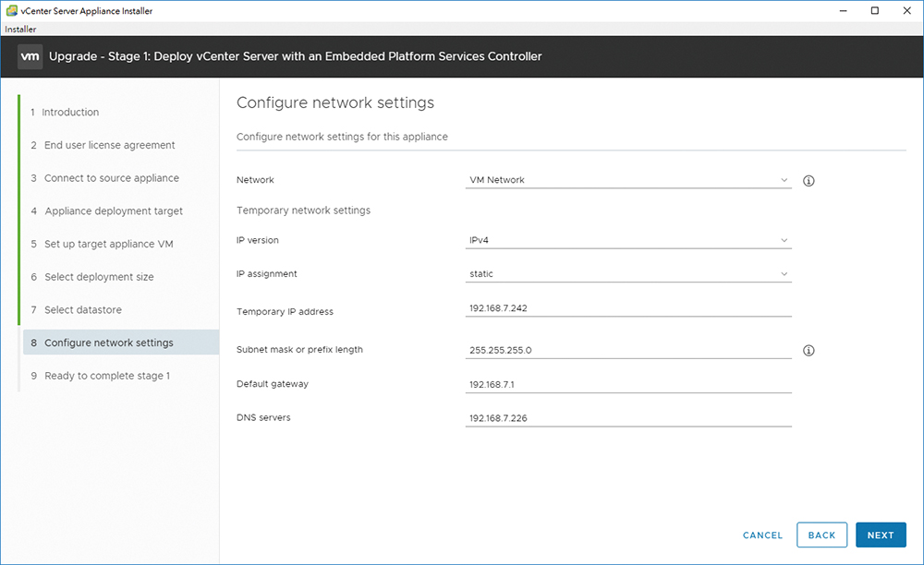Click the Temporary IP address field

point(628,308)
